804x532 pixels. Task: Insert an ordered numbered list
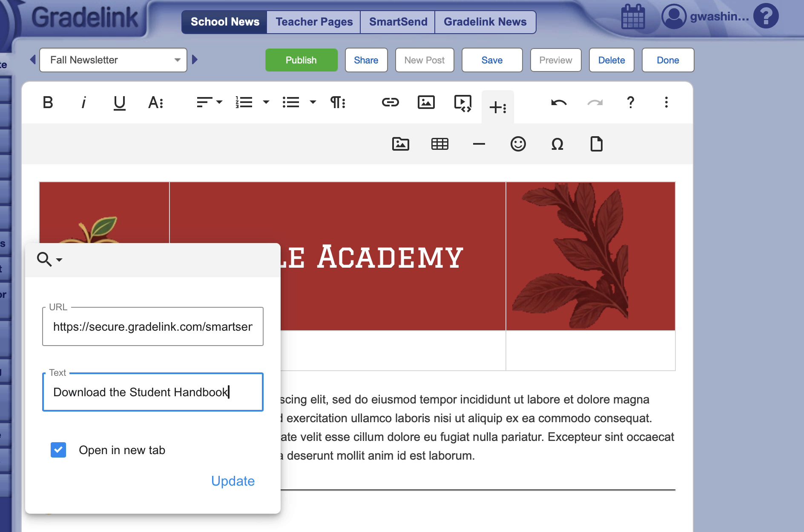pos(244,103)
